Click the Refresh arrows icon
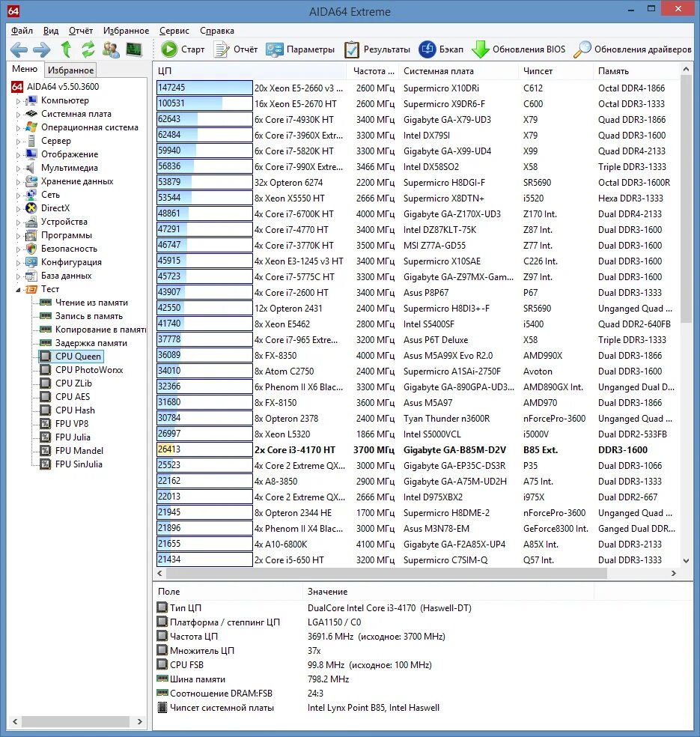This screenshot has height=737, width=700. (88, 49)
